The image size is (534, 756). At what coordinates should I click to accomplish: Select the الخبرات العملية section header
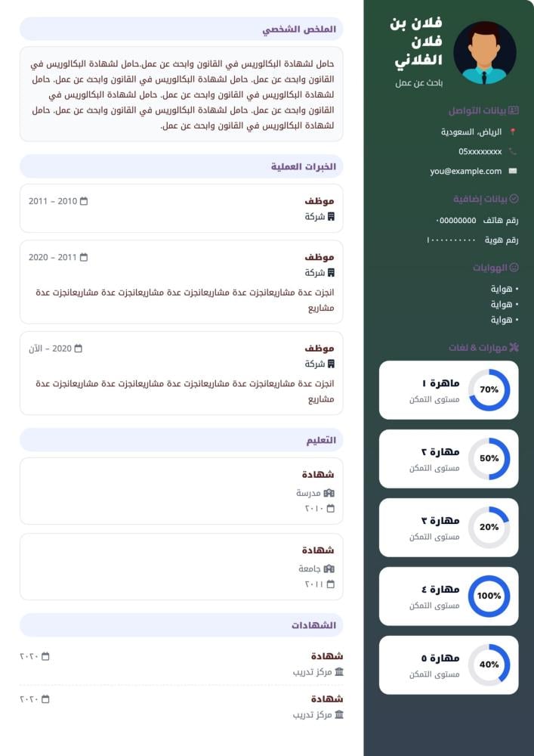pos(303,166)
